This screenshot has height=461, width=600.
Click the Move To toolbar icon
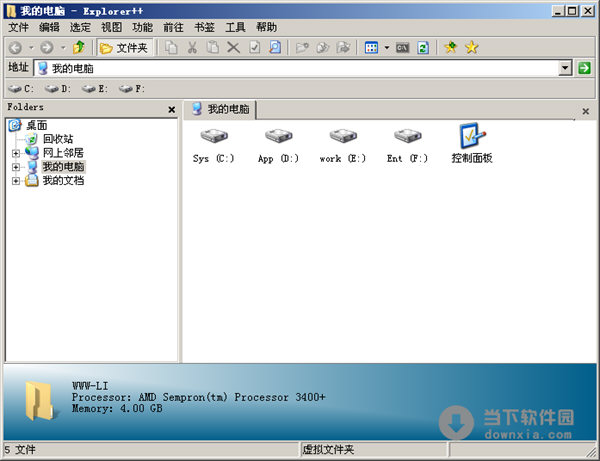[343, 48]
